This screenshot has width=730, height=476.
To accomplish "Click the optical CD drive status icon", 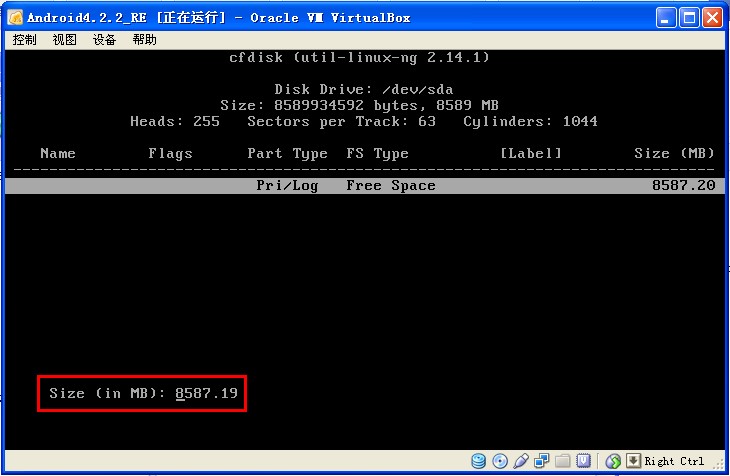I will (x=500, y=461).
